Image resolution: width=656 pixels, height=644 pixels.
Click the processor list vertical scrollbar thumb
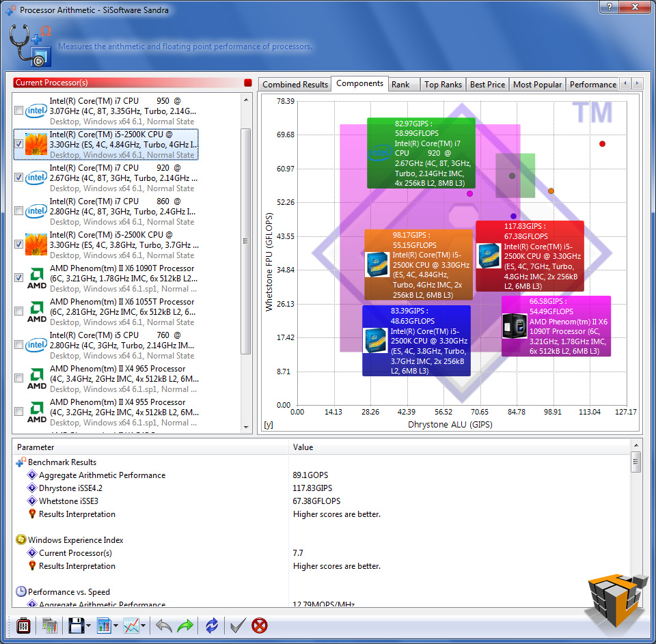(x=246, y=241)
